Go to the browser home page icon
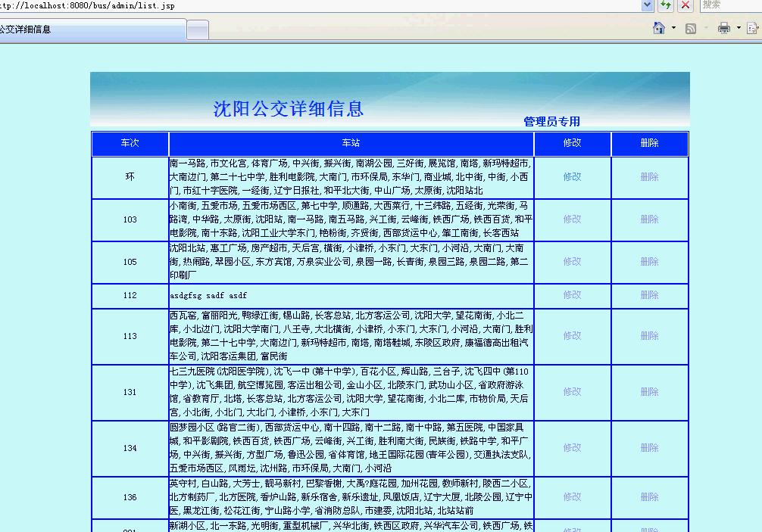This screenshot has width=762, height=532. (659, 28)
